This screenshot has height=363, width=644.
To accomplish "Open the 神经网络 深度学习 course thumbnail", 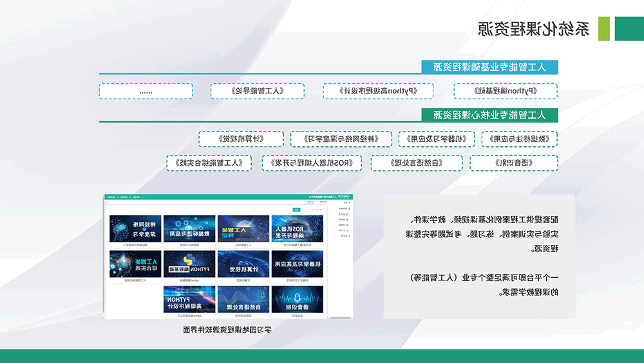I will 135,229.
